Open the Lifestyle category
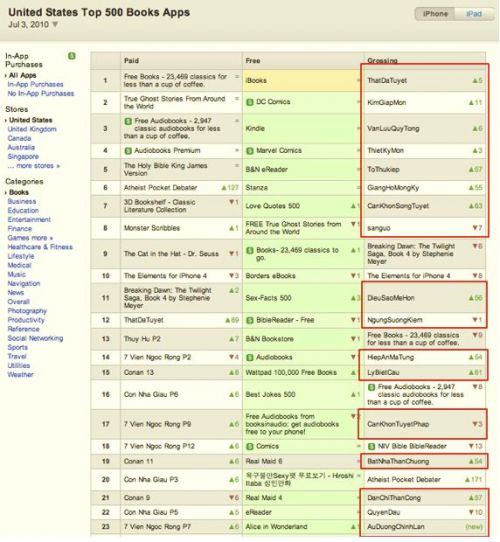The height and width of the screenshot is (542, 500). pyautogui.click(x=21, y=256)
